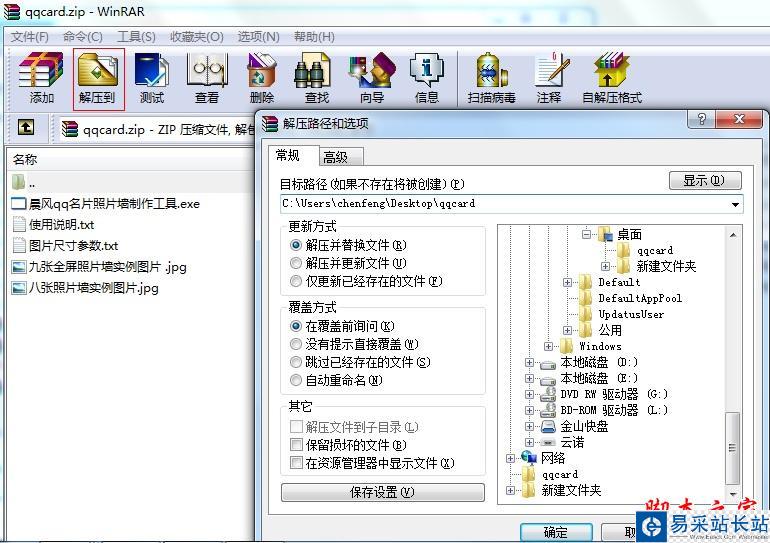Select 没有提示直接覆盖 radio button
The width and height of the screenshot is (770, 543).
coord(296,344)
